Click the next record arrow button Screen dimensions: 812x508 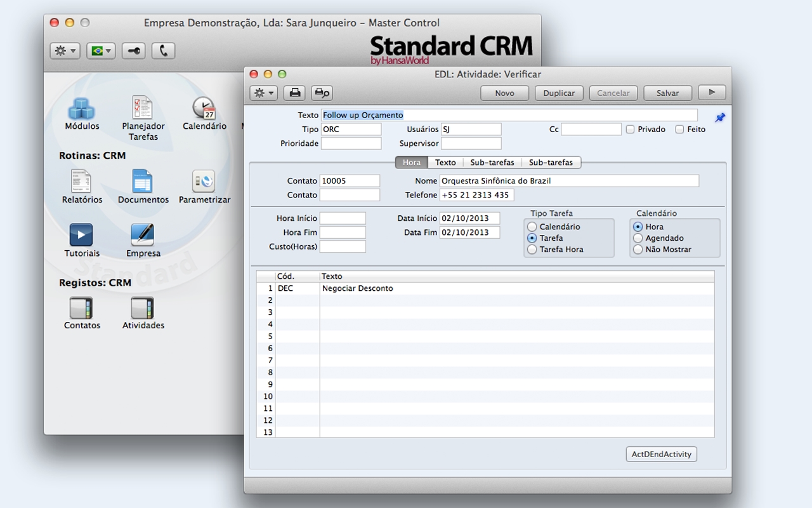click(712, 93)
